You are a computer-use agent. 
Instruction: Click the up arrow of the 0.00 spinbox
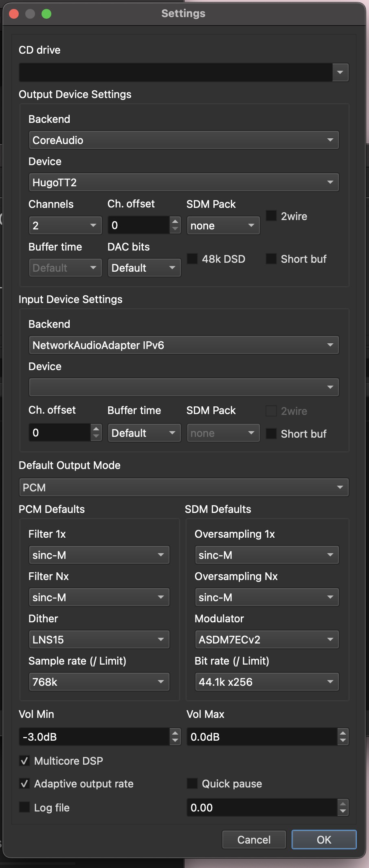343,804
